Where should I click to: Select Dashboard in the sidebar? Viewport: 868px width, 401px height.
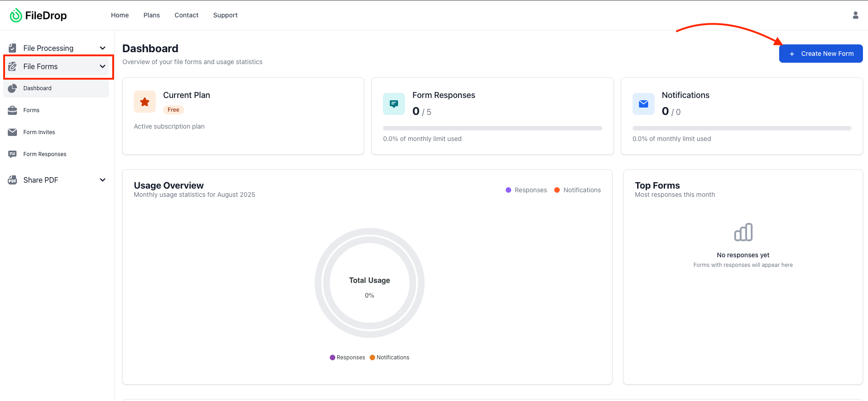point(56,88)
